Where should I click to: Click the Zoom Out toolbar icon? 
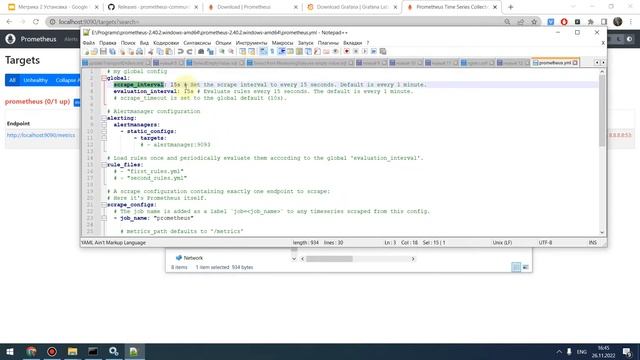[231, 51]
